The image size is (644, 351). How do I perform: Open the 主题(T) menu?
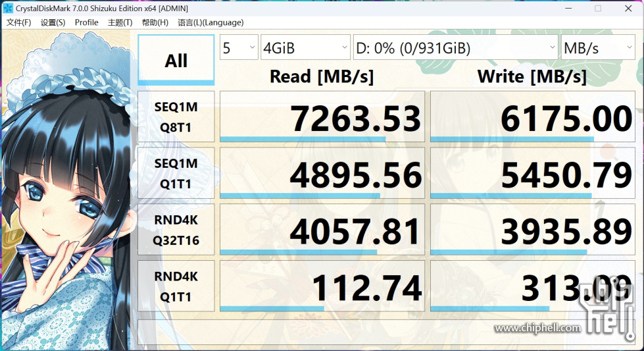click(x=120, y=22)
